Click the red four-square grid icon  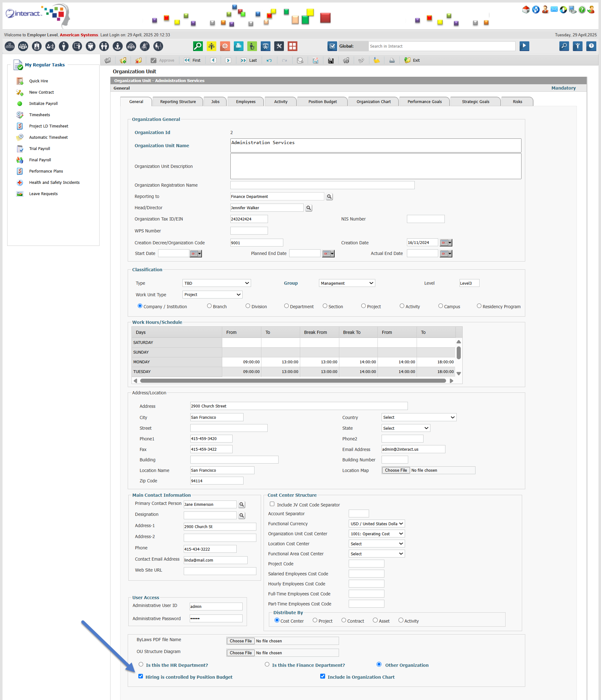(x=292, y=46)
